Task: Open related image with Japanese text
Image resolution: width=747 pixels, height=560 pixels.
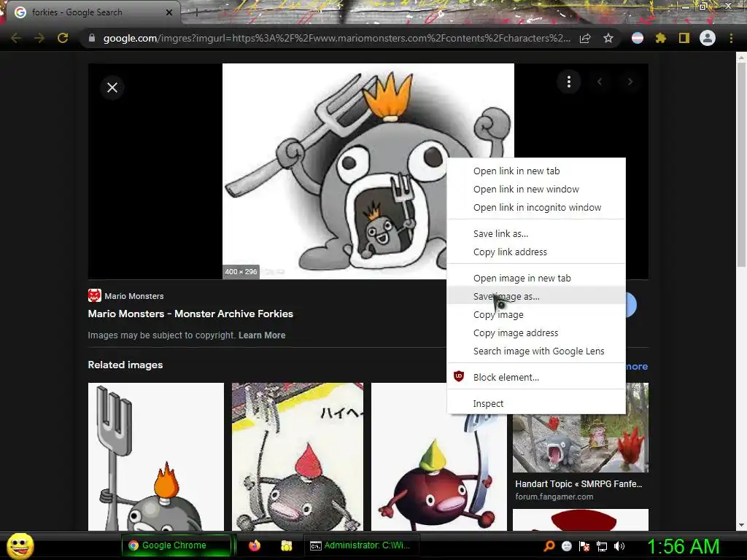Action: pos(298,456)
